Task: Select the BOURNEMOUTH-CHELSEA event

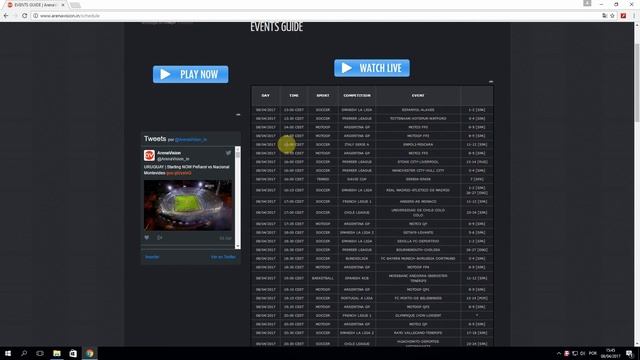Action: [x=418, y=250]
